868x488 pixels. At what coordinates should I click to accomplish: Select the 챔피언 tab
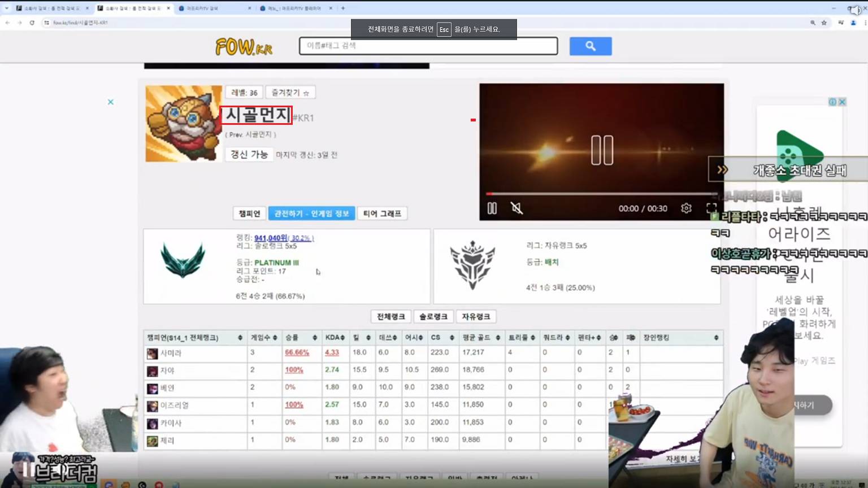(x=249, y=213)
